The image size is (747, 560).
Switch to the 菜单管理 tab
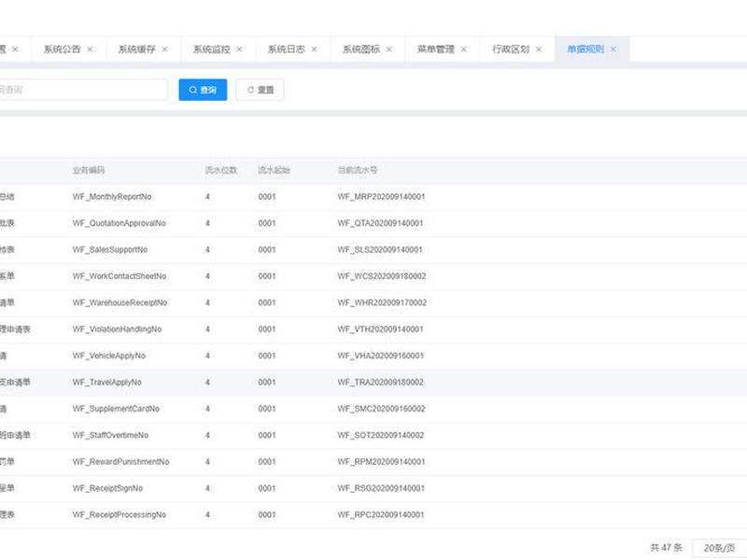tap(436, 49)
